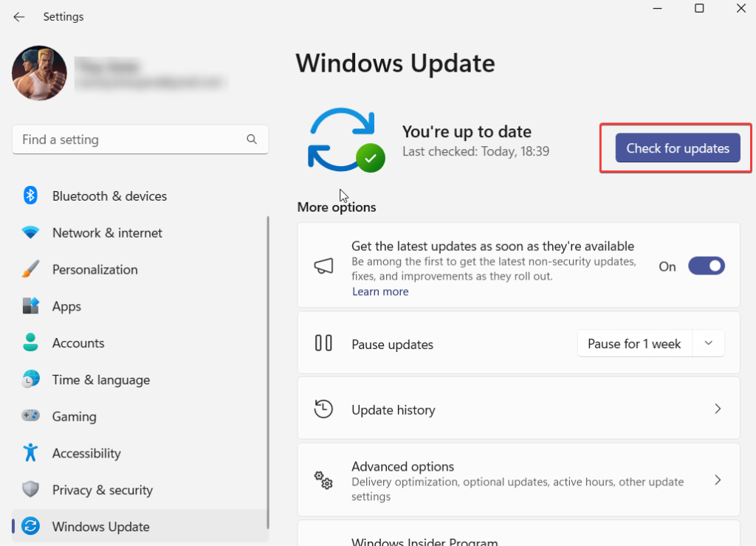
Task: Click the 'You're up to date' status text
Action: pos(467,131)
